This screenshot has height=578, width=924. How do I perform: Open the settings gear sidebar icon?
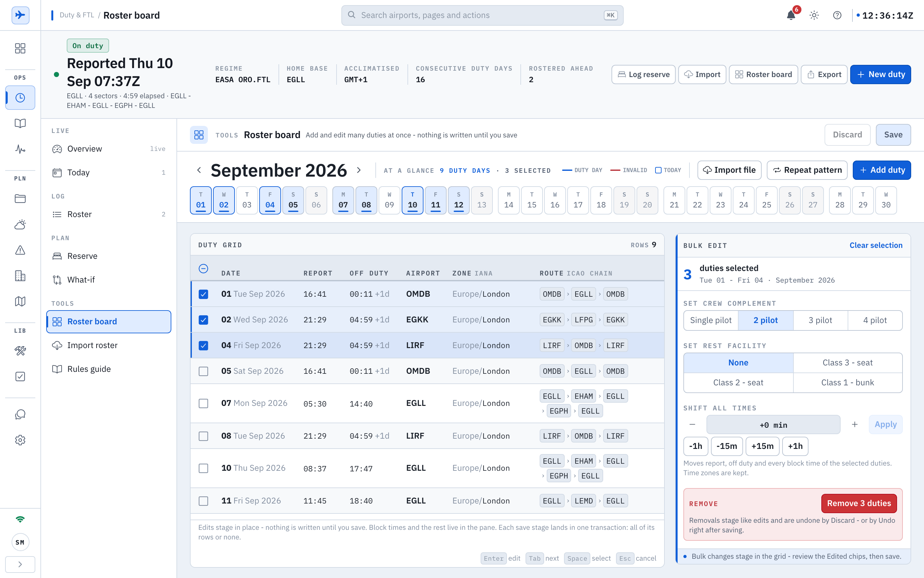pos(20,440)
